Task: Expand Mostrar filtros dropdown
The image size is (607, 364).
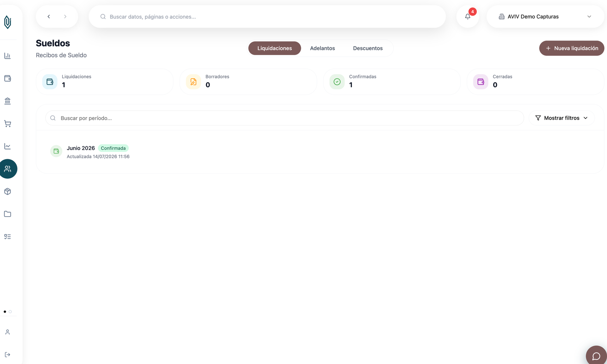Action: (561, 118)
